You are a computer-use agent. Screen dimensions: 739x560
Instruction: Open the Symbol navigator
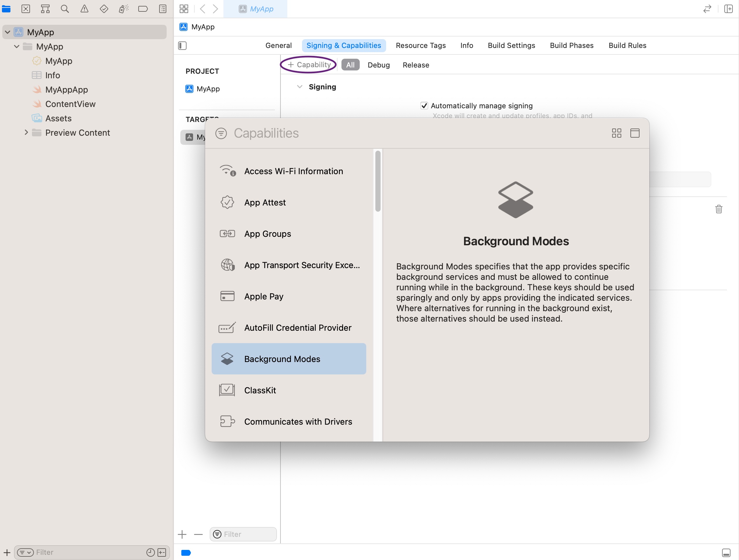45,9
